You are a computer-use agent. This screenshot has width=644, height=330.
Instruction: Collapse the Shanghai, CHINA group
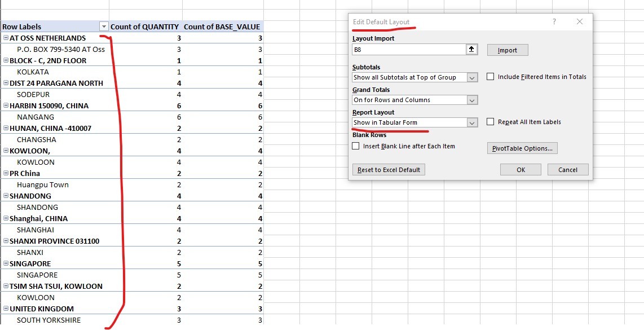[x=6, y=219]
